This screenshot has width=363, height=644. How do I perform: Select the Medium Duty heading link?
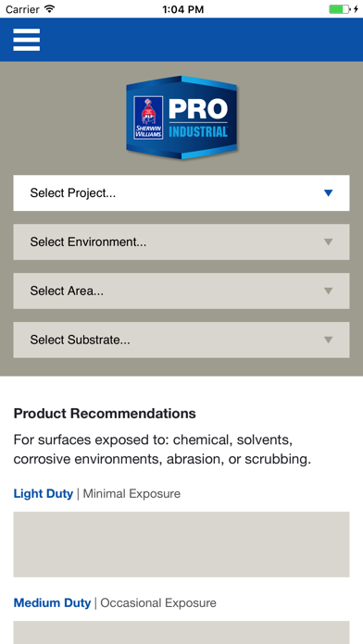point(52,603)
